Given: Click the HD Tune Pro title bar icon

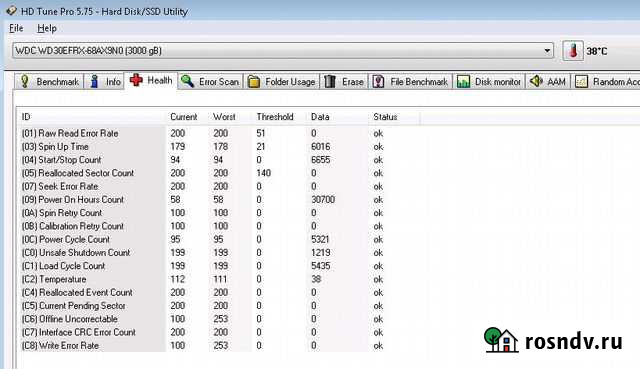Looking at the screenshot, I should pos(11,11).
